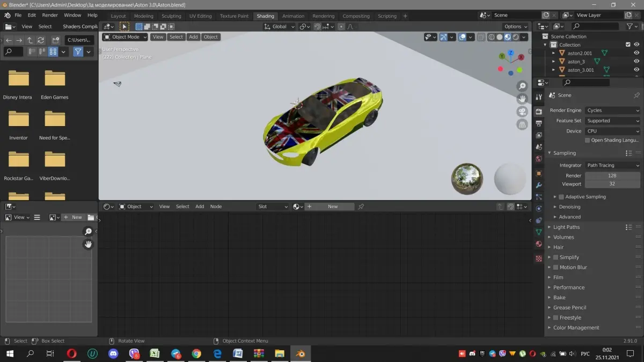Expand the aston_3.001 tree item
The image size is (644, 362).
[x=554, y=70]
